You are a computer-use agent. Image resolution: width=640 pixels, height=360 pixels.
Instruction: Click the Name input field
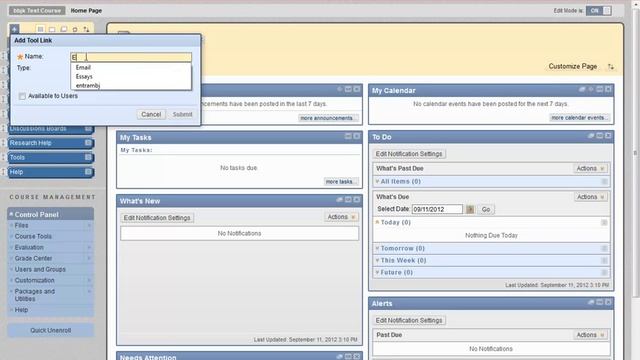[131, 57]
